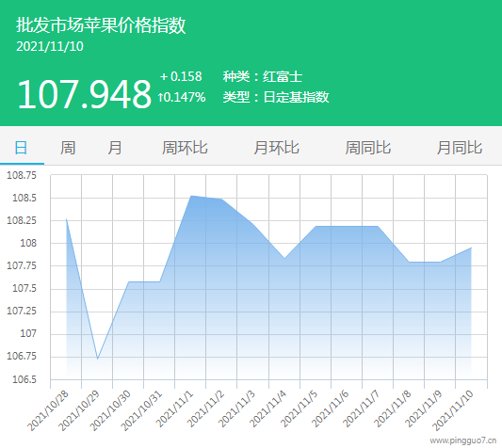
Task: Click the 108.5 y-axis label
Action: pyautogui.click(x=24, y=198)
